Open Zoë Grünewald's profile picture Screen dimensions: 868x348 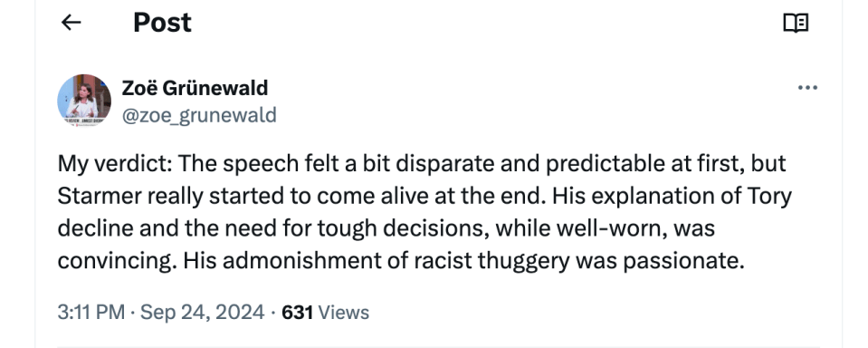pos(84,101)
